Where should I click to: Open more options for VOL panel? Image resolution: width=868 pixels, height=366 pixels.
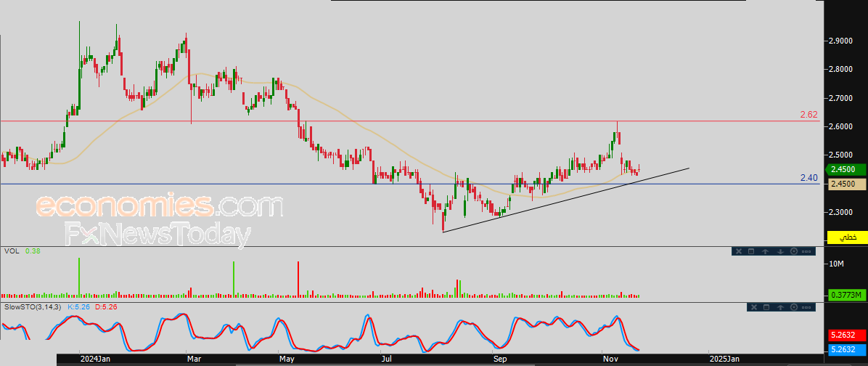806,251
